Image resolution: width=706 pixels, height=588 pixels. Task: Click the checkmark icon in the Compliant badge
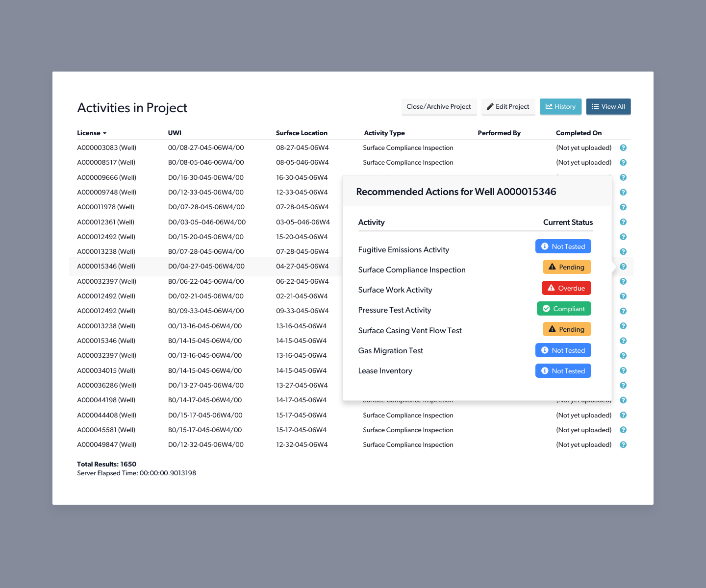tap(546, 309)
